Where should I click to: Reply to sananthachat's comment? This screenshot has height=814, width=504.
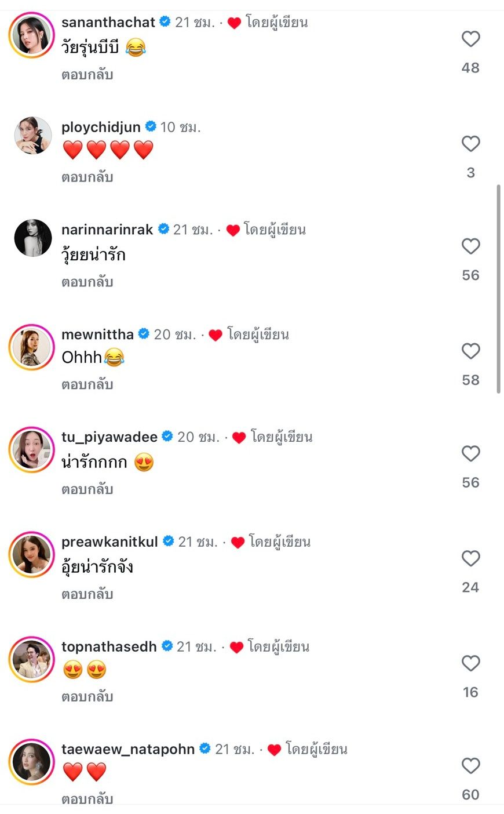coord(87,75)
